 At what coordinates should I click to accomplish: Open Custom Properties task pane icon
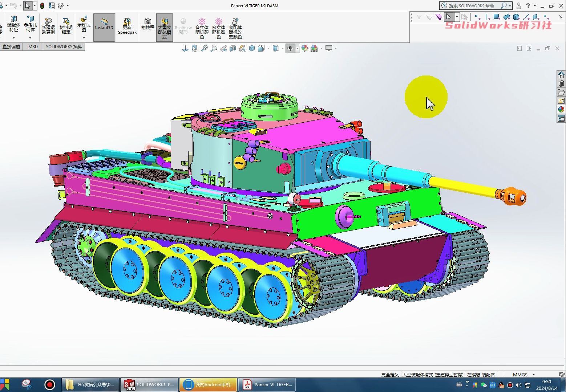(x=561, y=118)
